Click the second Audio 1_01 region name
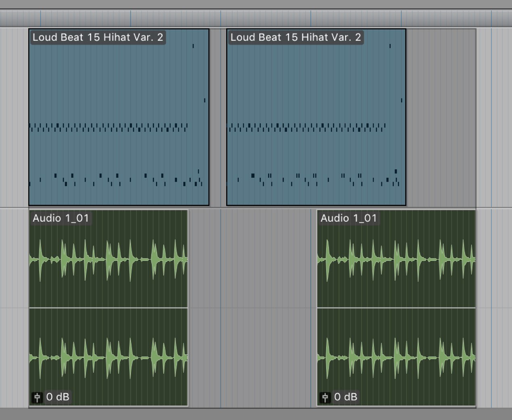Image resolution: width=512 pixels, height=420 pixels. (x=349, y=218)
